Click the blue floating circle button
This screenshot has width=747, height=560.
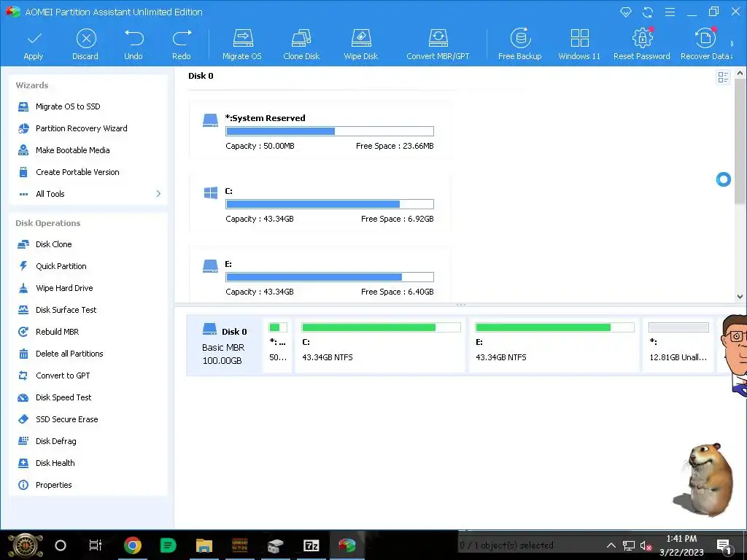click(x=723, y=179)
